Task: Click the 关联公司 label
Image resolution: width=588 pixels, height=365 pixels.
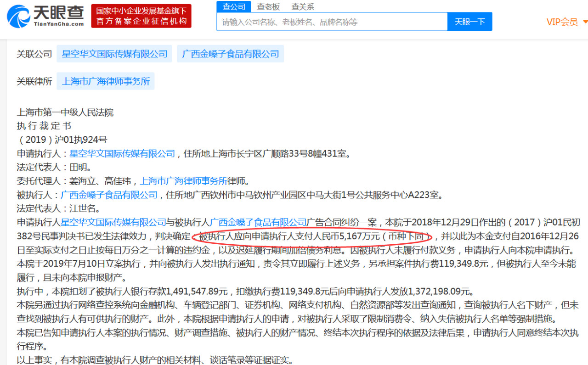Action: [x=34, y=54]
